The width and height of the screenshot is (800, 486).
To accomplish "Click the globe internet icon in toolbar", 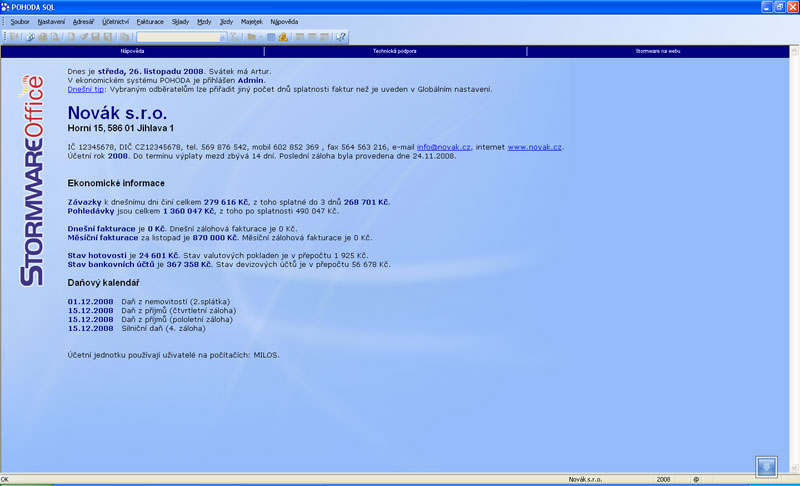I will [x=30, y=37].
